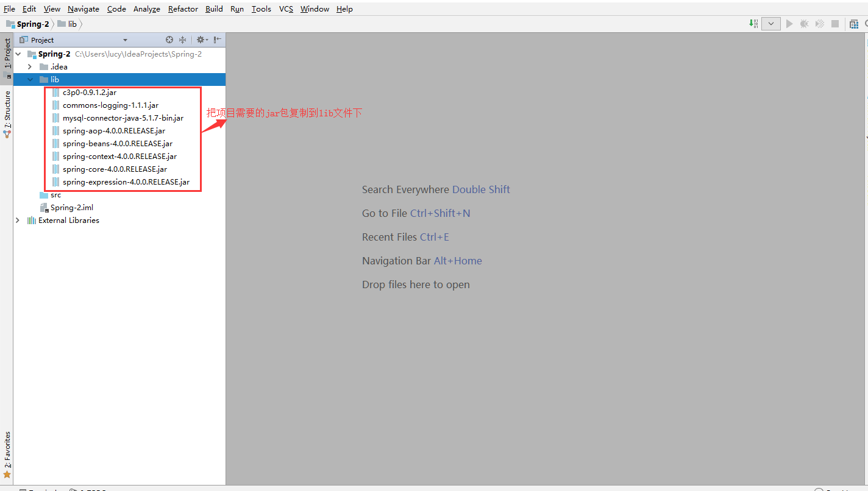Image resolution: width=868 pixels, height=491 pixels.
Task: Click the Search Everywhere Double Shift link
Action: point(436,189)
